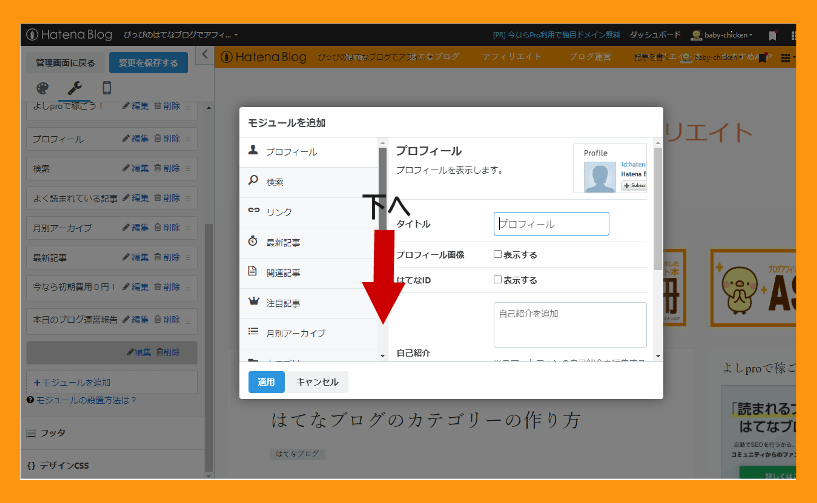Click 編集 for よく読まれている記事 module

[135, 198]
